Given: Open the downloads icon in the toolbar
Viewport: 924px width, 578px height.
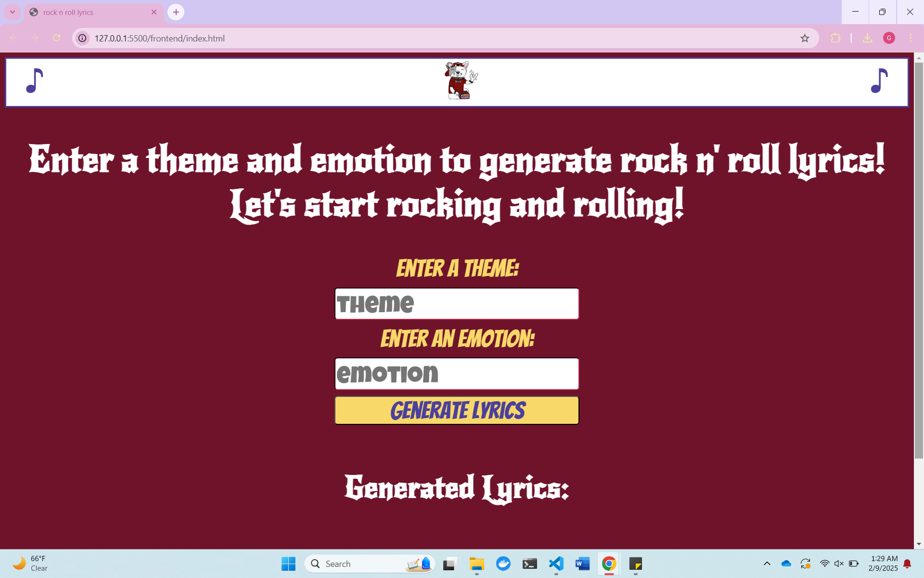Looking at the screenshot, I should pos(868,38).
